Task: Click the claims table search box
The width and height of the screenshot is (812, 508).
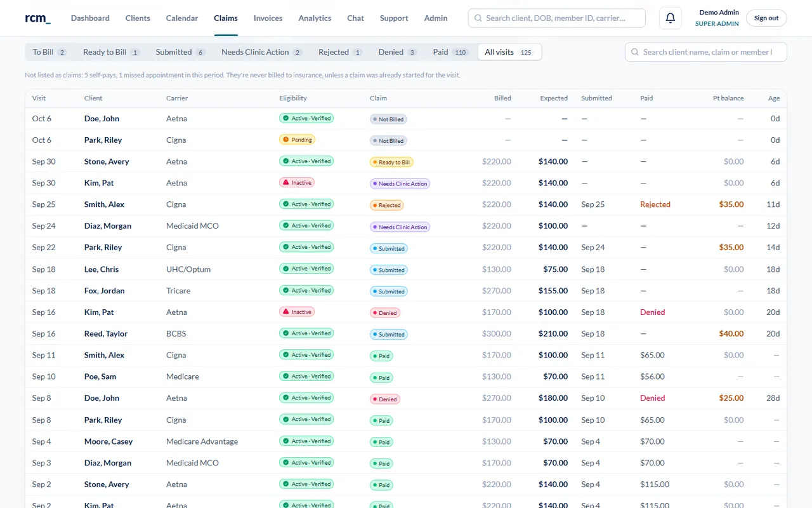Action: (705, 52)
